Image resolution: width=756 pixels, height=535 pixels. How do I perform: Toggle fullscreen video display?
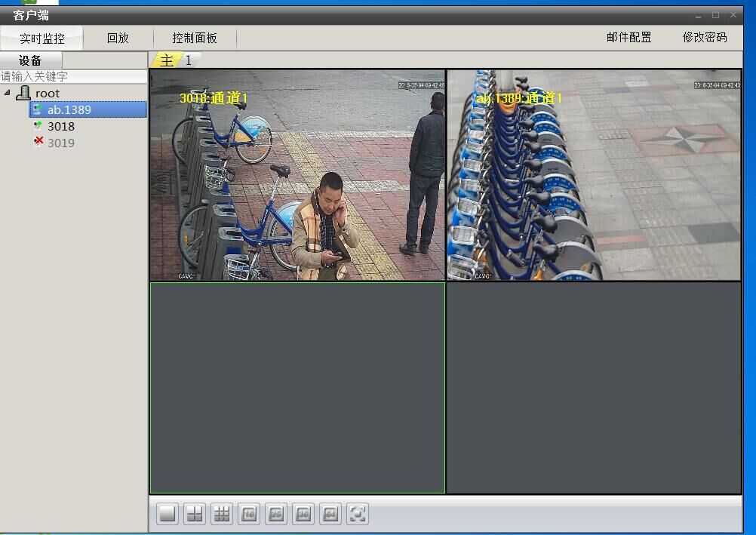358,515
